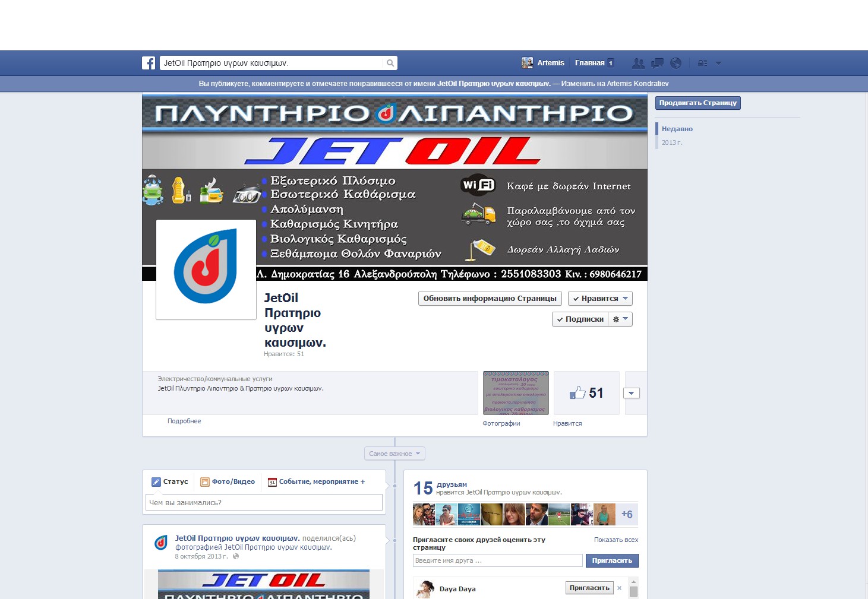Open Самое важное filter dropdown

click(x=394, y=454)
